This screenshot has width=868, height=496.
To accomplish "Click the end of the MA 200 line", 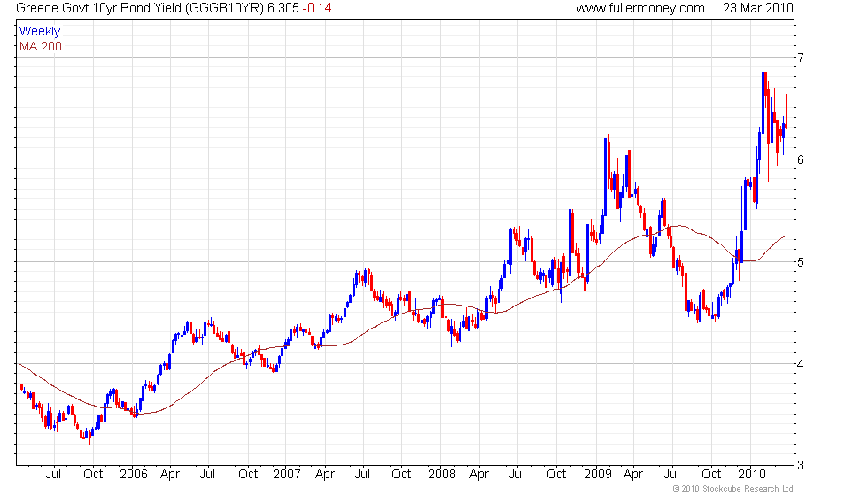I will (x=785, y=236).
